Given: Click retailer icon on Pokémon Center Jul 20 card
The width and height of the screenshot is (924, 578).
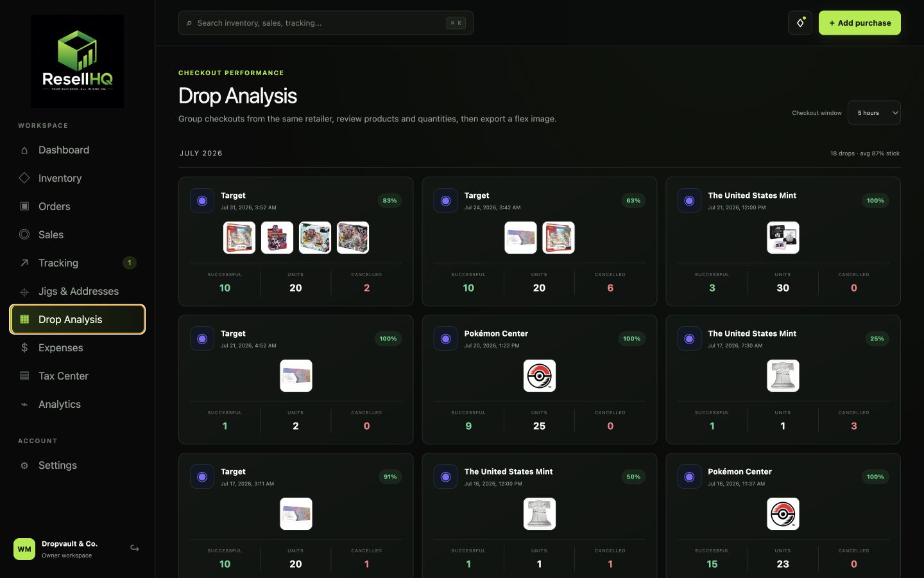Looking at the screenshot, I should [445, 338].
